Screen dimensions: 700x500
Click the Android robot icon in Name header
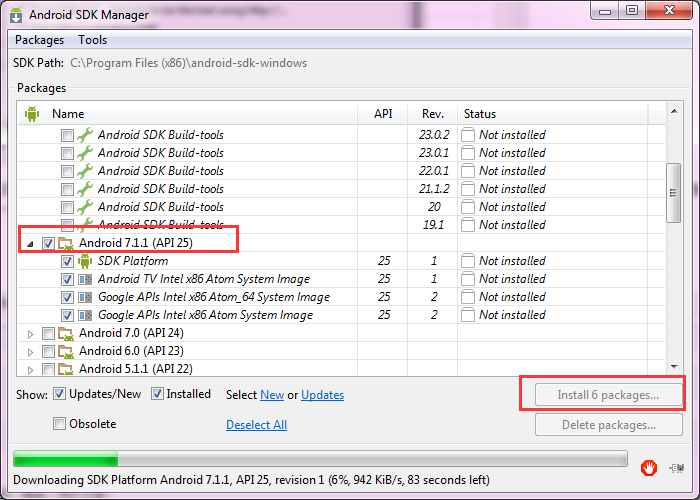click(x=32, y=114)
